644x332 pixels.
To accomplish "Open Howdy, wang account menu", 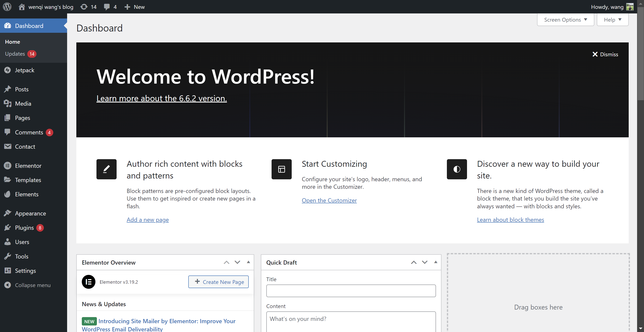I will click(x=612, y=7).
